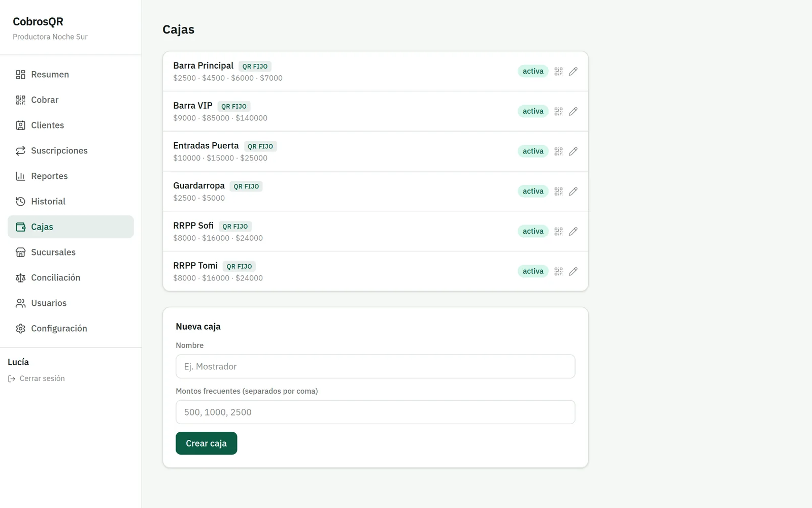Open the Clientes page
The image size is (812, 508).
pyautogui.click(x=71, y=125)
